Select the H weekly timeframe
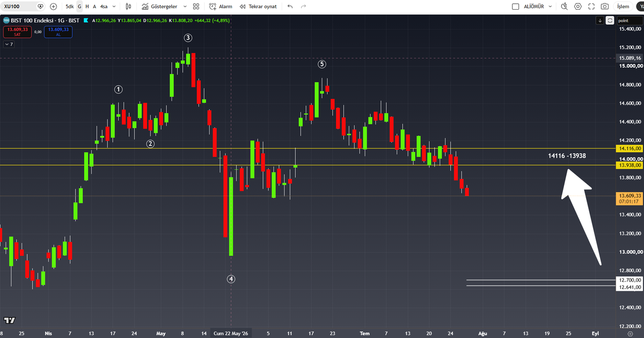 [87, 6]
